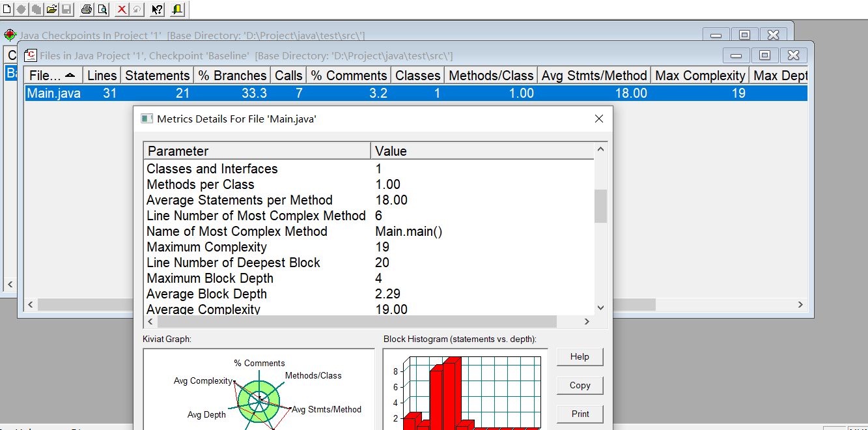Screen dimensions: 868x430
Task: Select the Main.java file row
Action: (x=415, y=93)
